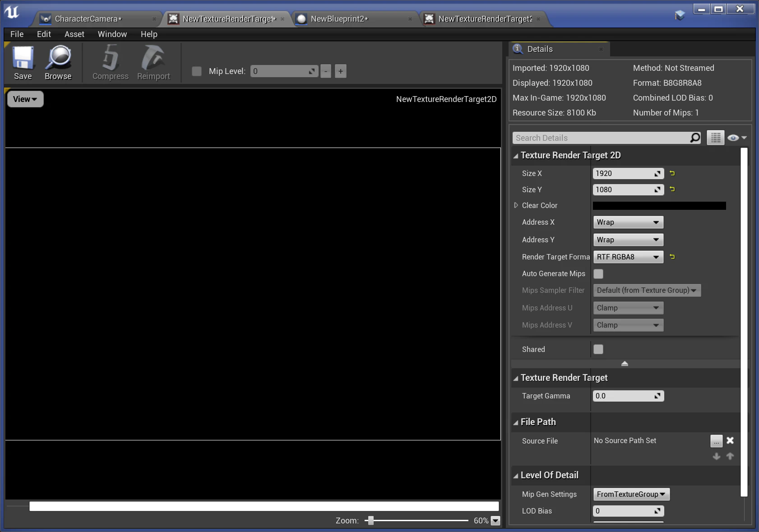Toggle the Mip Level checkbox
Viewport: 759px width, 532px height.
point(197,71)
